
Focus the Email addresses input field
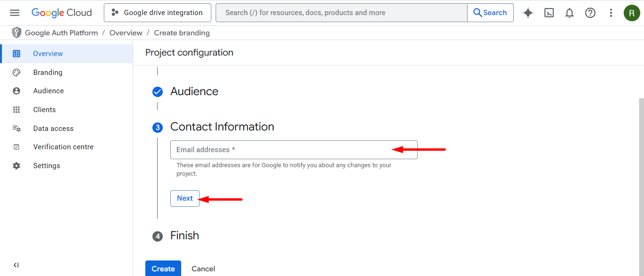(283, 150)
